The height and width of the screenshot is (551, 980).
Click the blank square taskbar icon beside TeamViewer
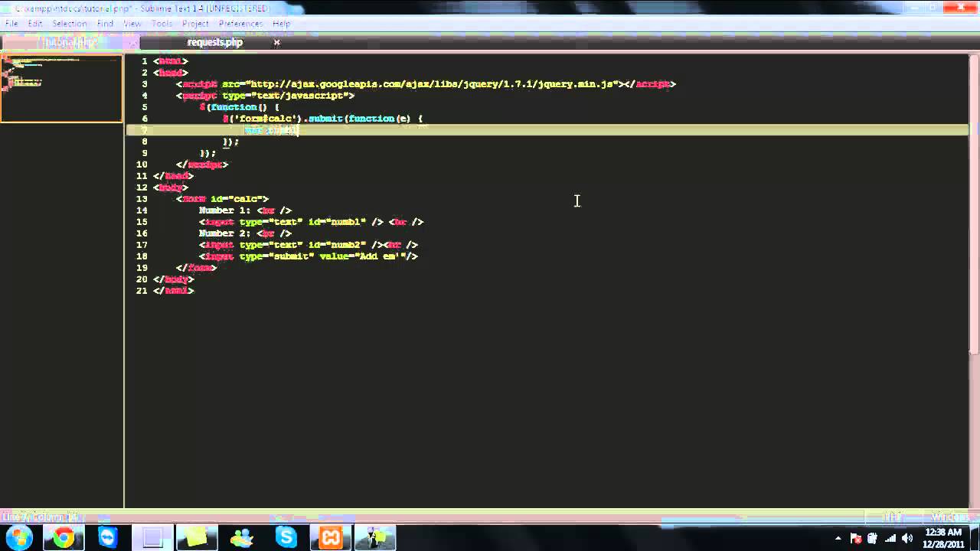click(152, 537)
